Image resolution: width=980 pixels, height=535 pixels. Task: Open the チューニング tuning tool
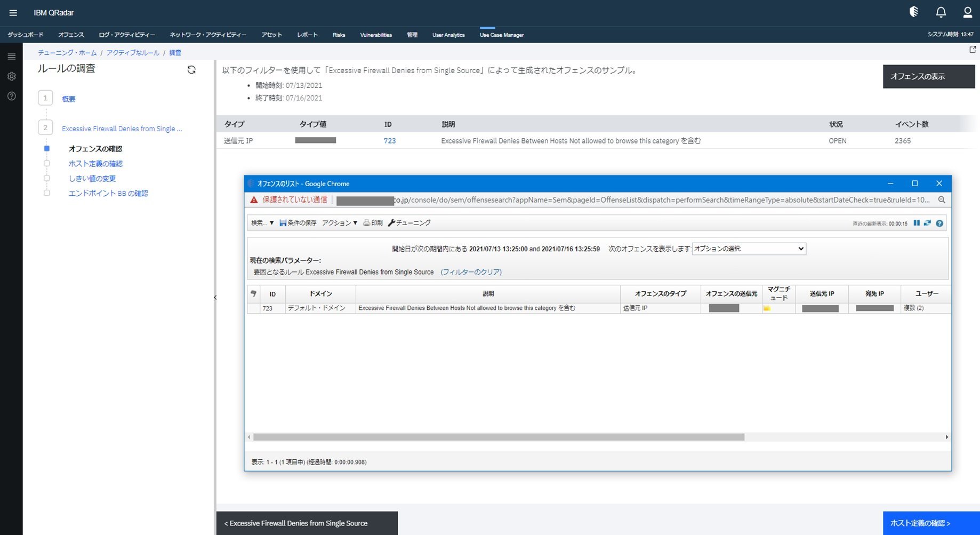[x=409, y=223]
